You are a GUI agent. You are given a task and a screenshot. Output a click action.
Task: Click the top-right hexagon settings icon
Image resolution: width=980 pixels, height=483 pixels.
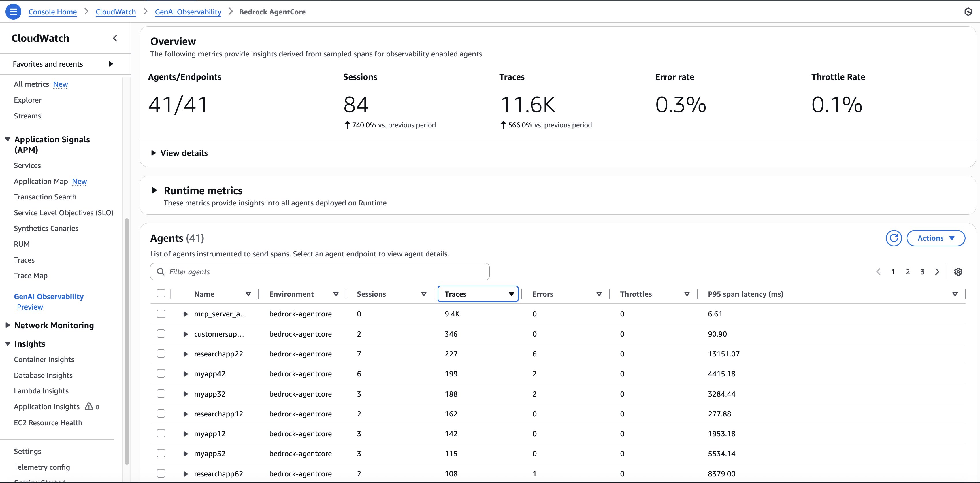(x=968, y=12)
